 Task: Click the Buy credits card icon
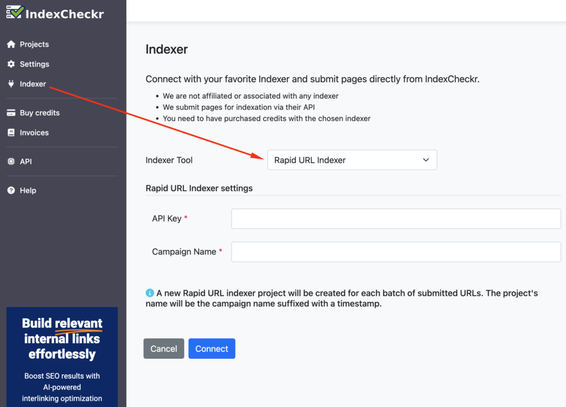pos(11,113)
